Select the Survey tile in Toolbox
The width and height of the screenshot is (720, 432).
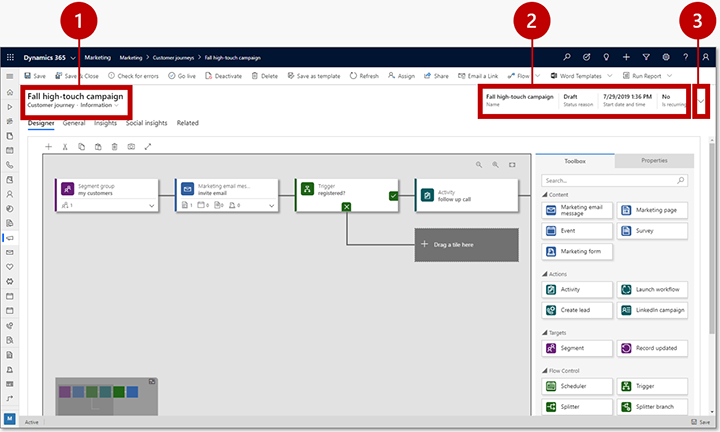(x=653, y=230)
